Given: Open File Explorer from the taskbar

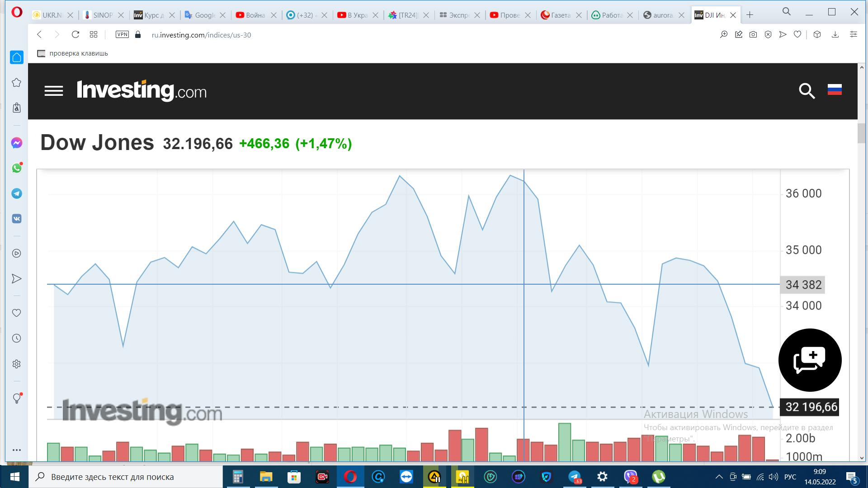Looking at the screenshot, I should click(266, 477).
